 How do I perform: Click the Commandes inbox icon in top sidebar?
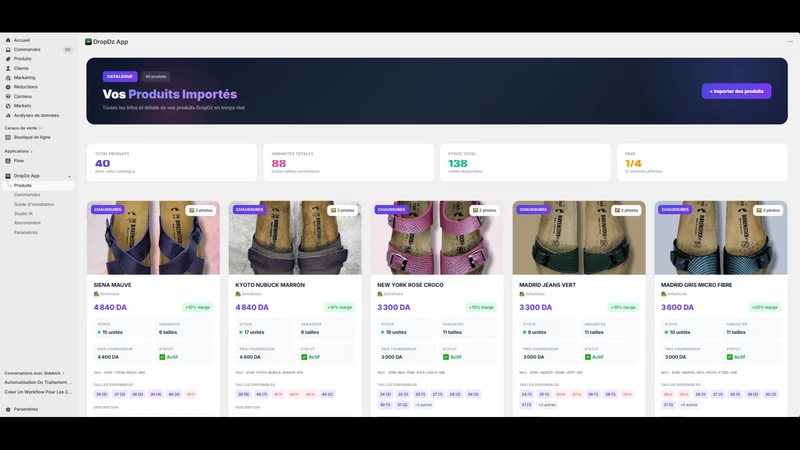tap(8, 49)
